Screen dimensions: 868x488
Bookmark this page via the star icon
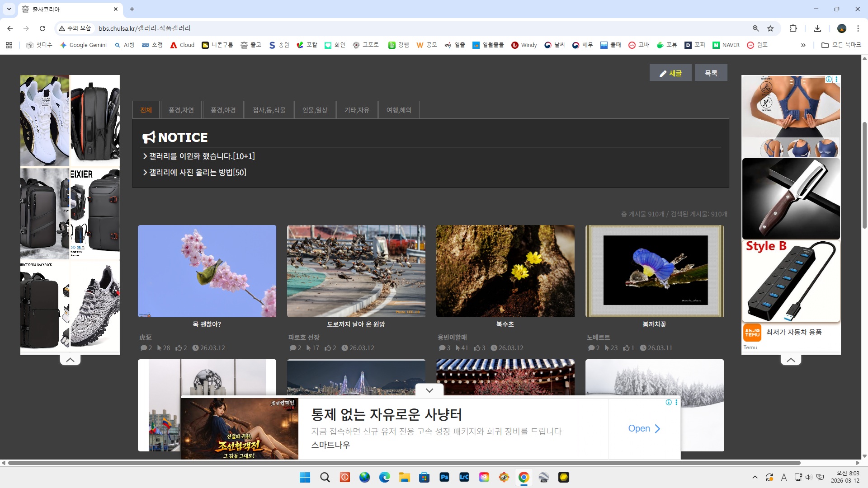coord(770,28)
